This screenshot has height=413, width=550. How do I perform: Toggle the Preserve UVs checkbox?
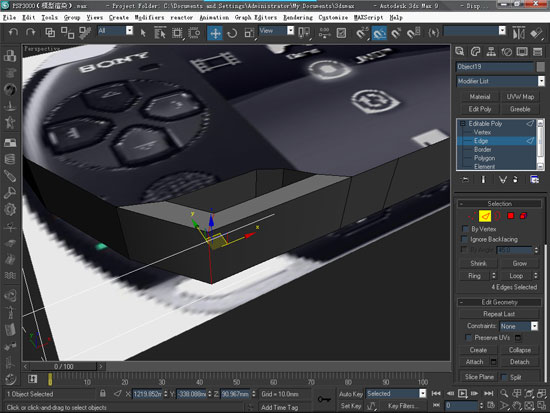tap(468, 338)
